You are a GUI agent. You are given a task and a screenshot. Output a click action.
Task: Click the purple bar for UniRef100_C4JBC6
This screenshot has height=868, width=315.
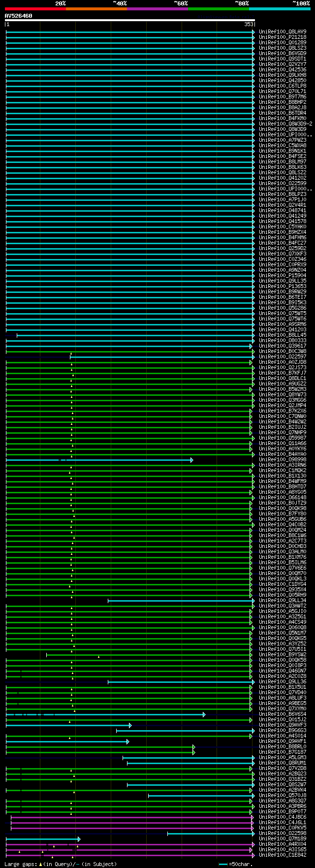(x=132, y=817)
